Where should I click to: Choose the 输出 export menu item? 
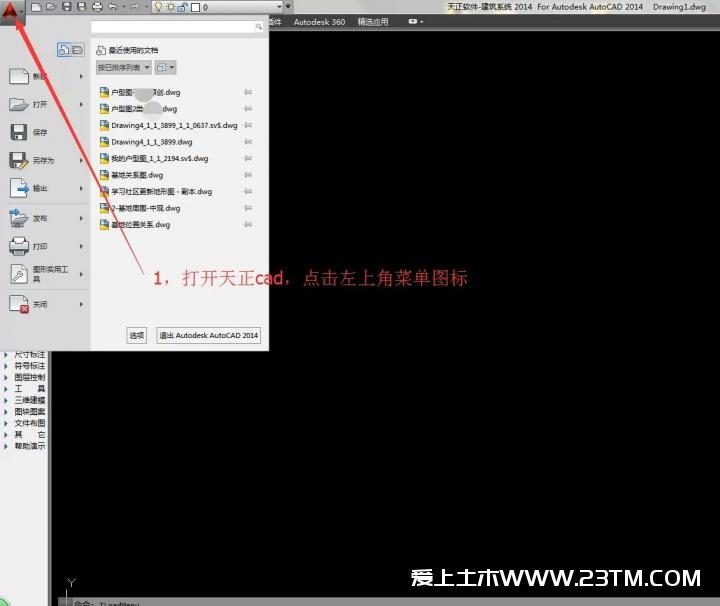click(x=46, y=188)
